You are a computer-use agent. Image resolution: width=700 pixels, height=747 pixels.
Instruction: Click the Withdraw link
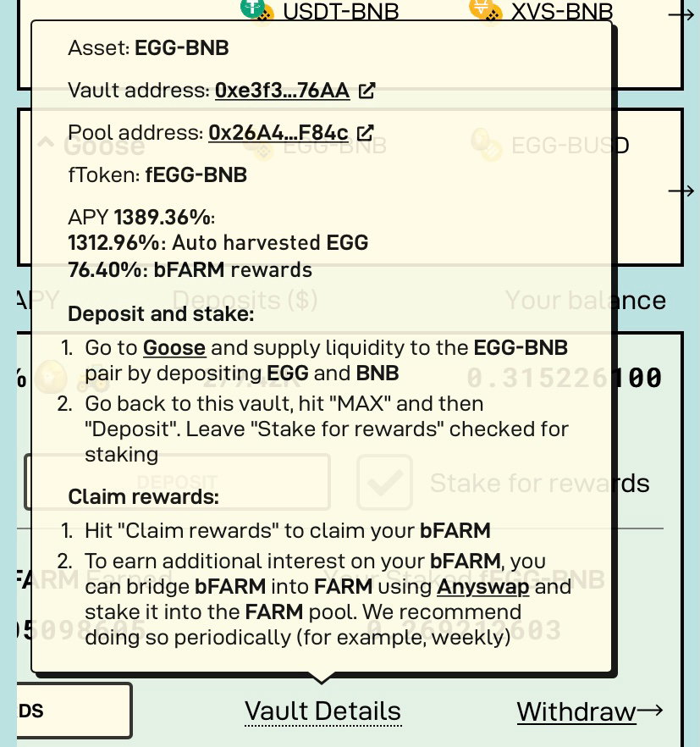tap(576, 711)
